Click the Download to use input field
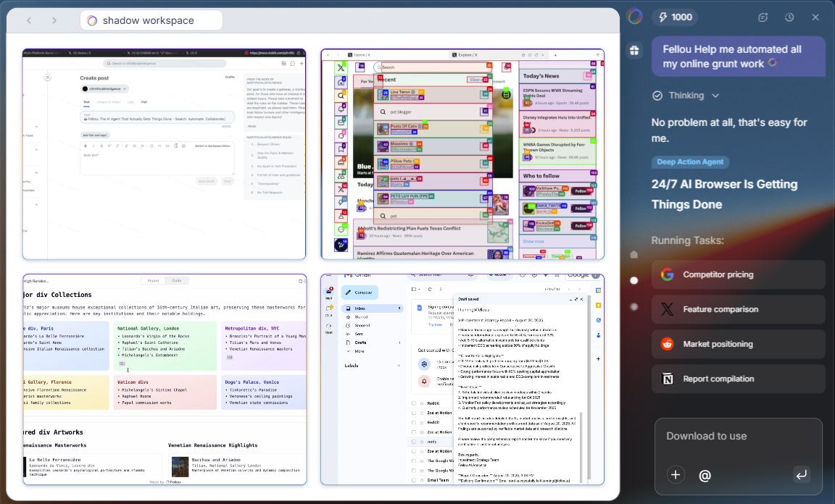 point(738,437)
